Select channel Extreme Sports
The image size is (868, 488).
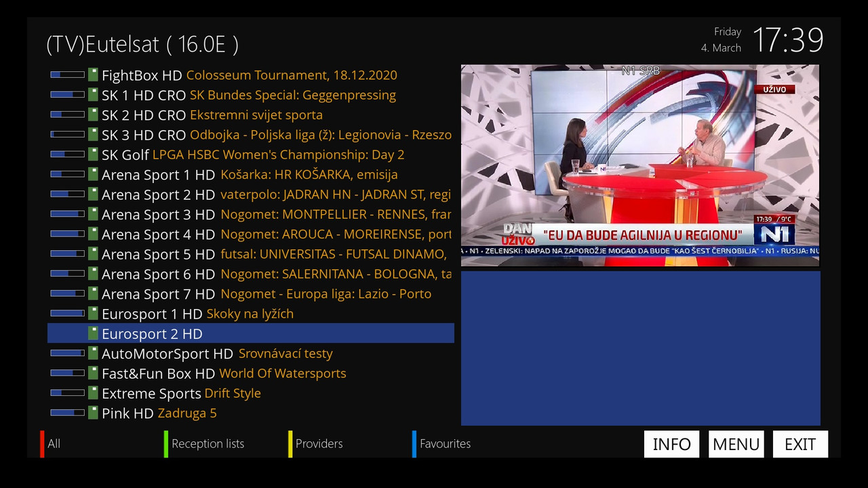tap(151, 394)
